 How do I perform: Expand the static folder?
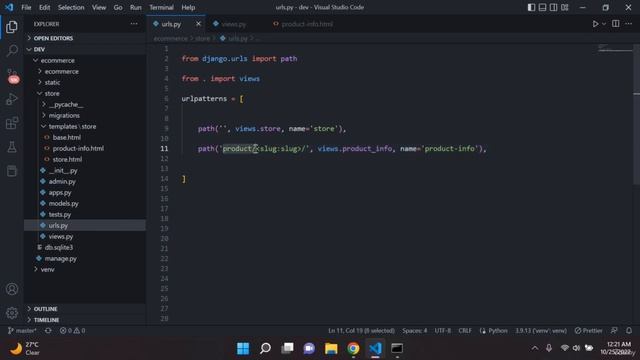(x=85, y=82)
